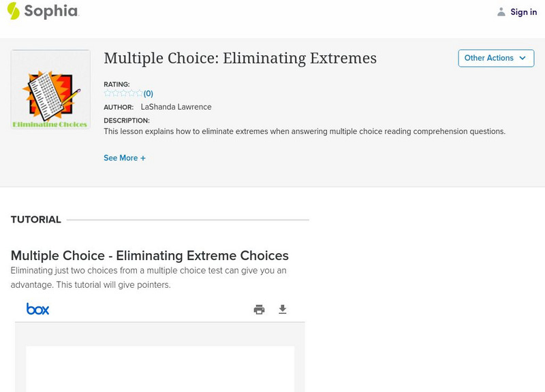This screenshot has height=392, width=545.
Task: Expand the description with See More
Action: (125, 158)
